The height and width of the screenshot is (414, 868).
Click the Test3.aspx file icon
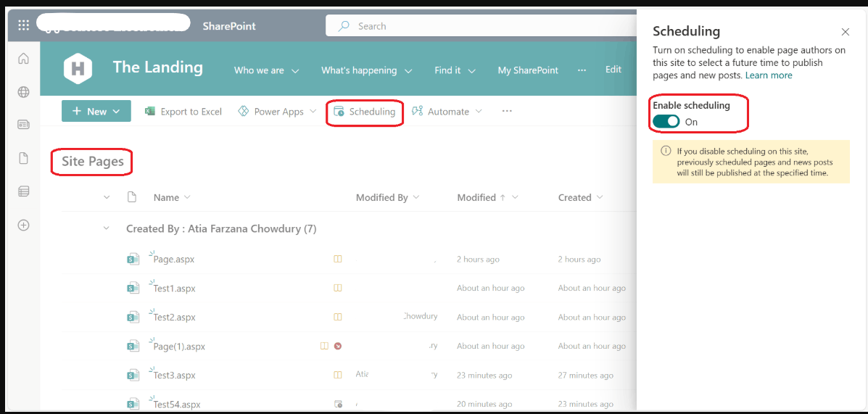(x=133, y=375)
